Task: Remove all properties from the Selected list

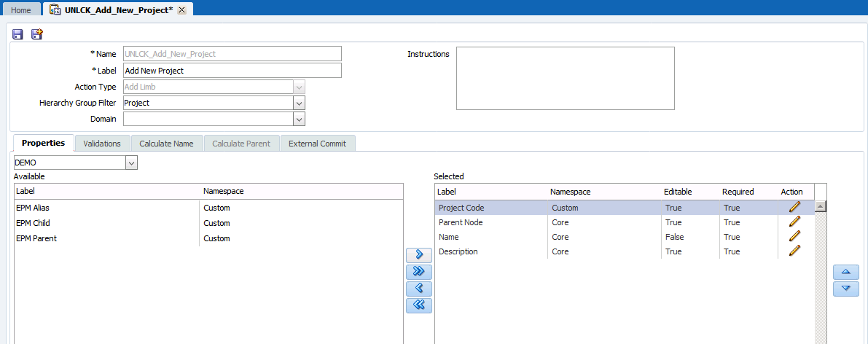Action: coord(418,305)
